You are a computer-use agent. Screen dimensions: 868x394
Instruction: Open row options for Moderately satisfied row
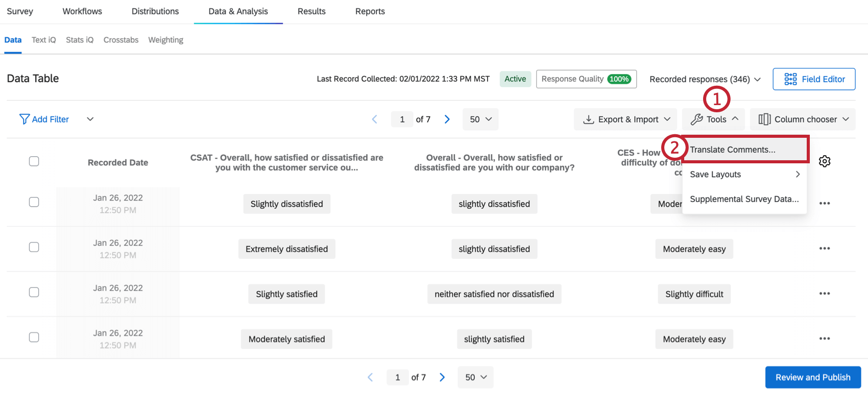coord(825,338)
